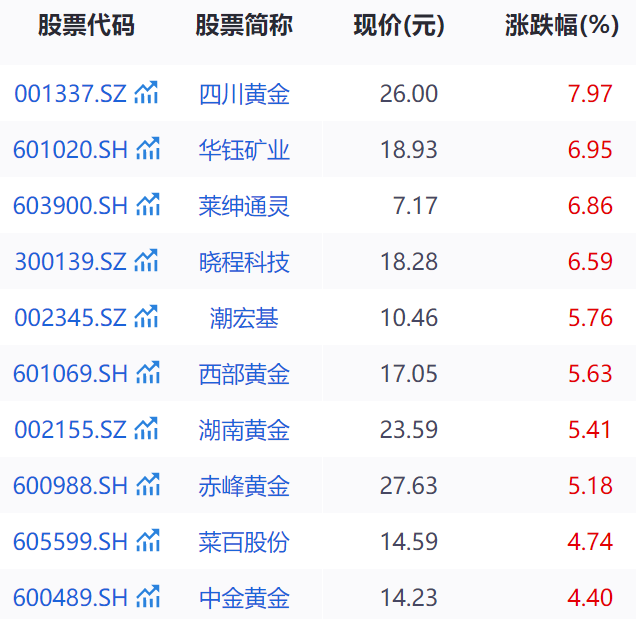Click the chart icon next to 001337.SZ

point(147,94)
